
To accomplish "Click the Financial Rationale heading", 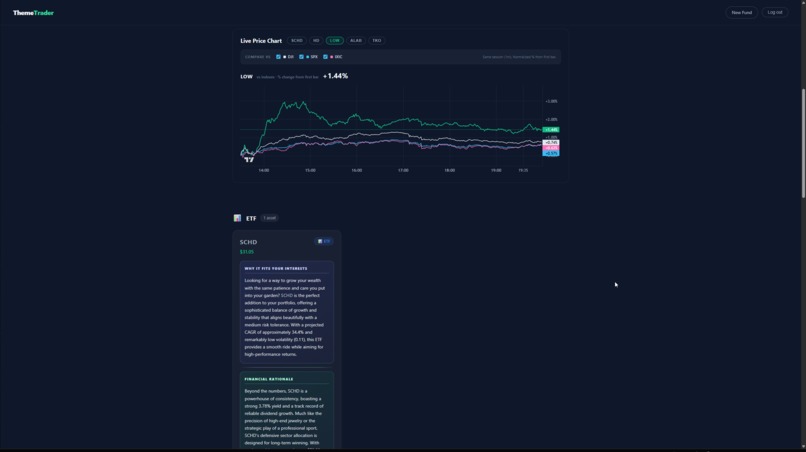I will pos(269,379).
